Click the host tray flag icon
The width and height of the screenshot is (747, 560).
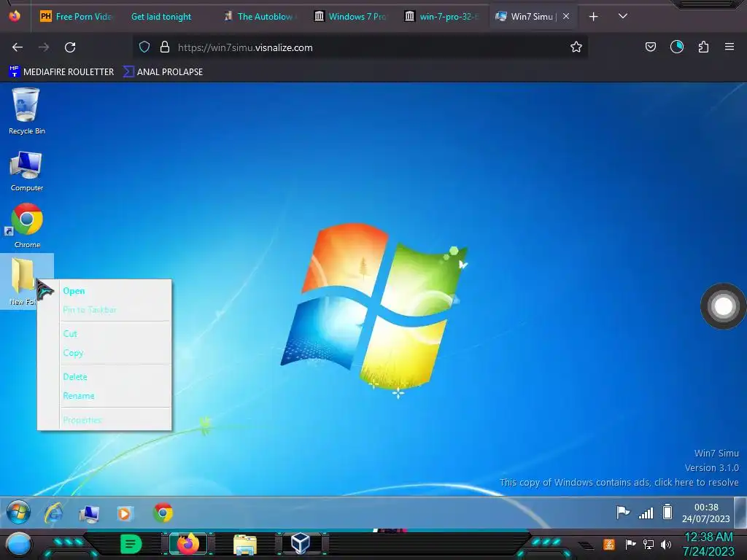pyautogui.click(x=630, y=544)
